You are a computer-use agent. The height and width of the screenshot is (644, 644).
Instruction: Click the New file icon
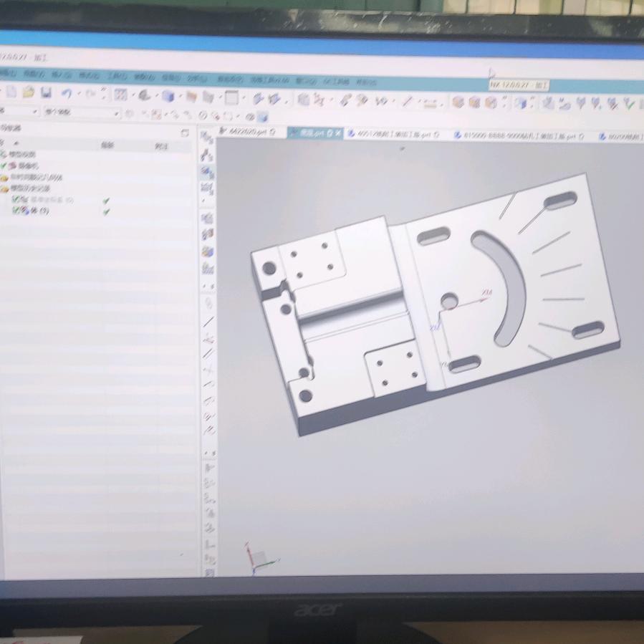click(x=11, y=92)
